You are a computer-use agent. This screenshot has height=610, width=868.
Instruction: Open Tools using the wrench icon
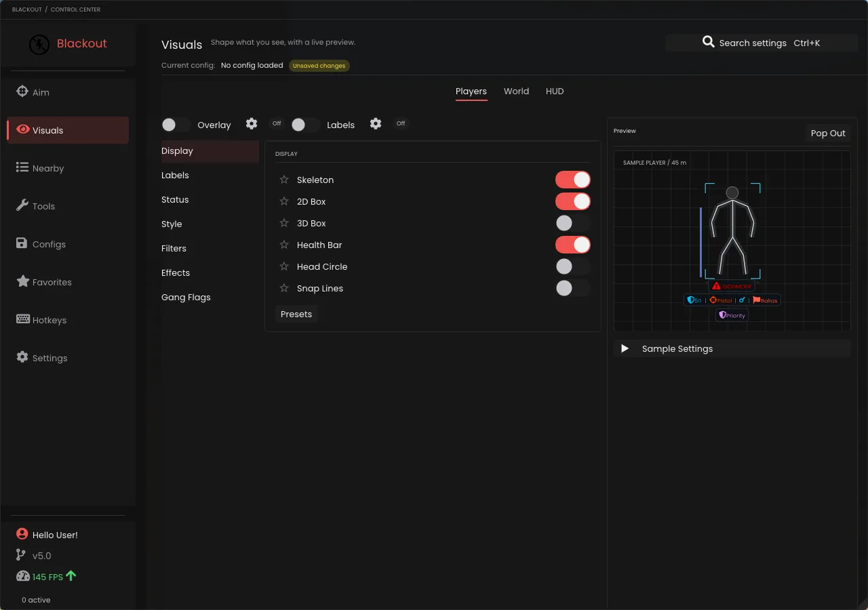[22, 205]
